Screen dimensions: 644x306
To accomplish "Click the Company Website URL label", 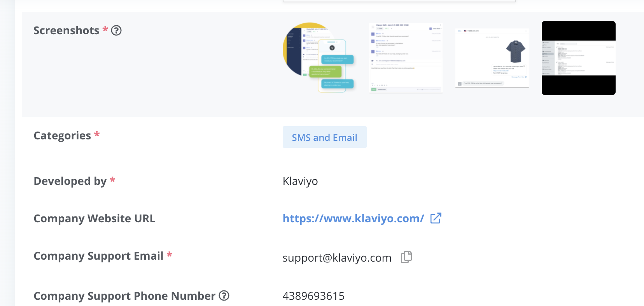I will (x=94, y=218).
